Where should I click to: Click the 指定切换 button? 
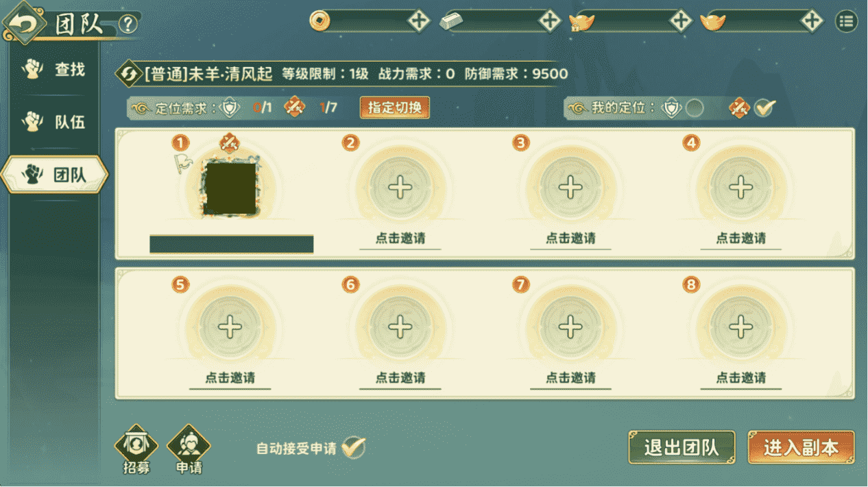coord(395,108)
